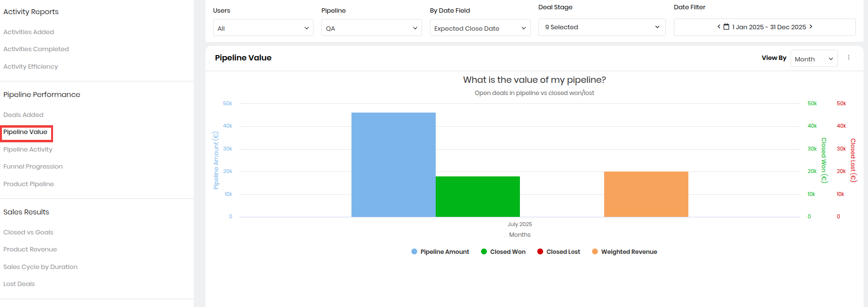Open Closed vs Goals report

pos(28,232)
